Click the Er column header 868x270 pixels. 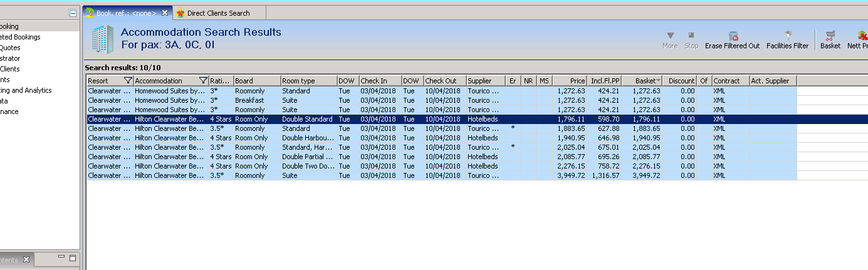pos(514,81)
